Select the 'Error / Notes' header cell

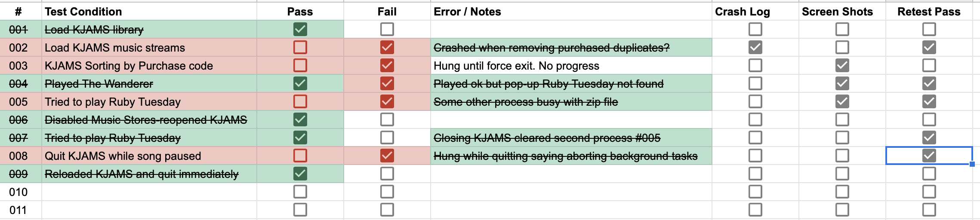570,12
